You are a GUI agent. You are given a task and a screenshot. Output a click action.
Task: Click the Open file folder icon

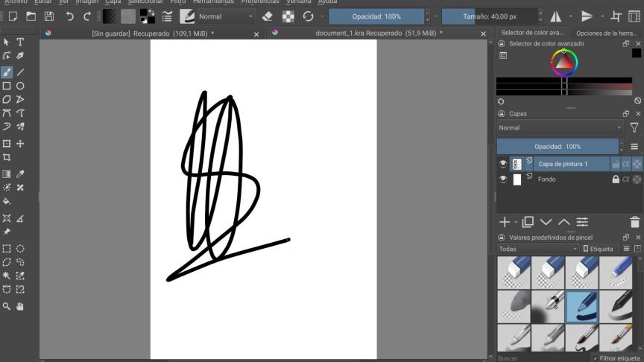(31, 16)
